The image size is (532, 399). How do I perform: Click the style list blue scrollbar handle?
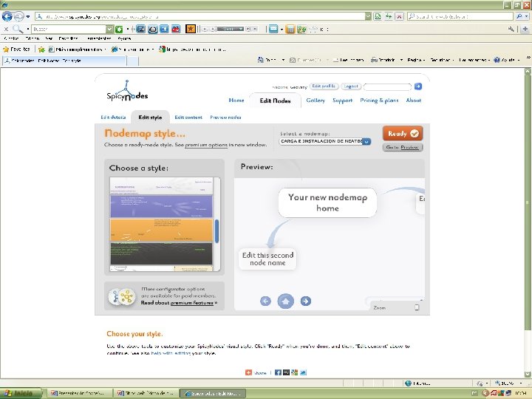tap(216, 231)
